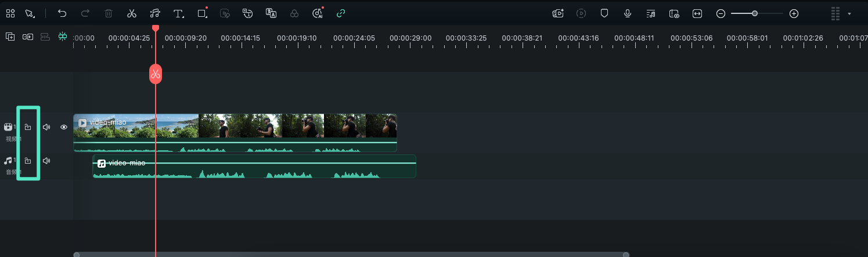Image resolution: width=868 pixels, height=257 pixels.
Task: Open the microphone voiceover recorder
Action: click(x=628, y=13)
